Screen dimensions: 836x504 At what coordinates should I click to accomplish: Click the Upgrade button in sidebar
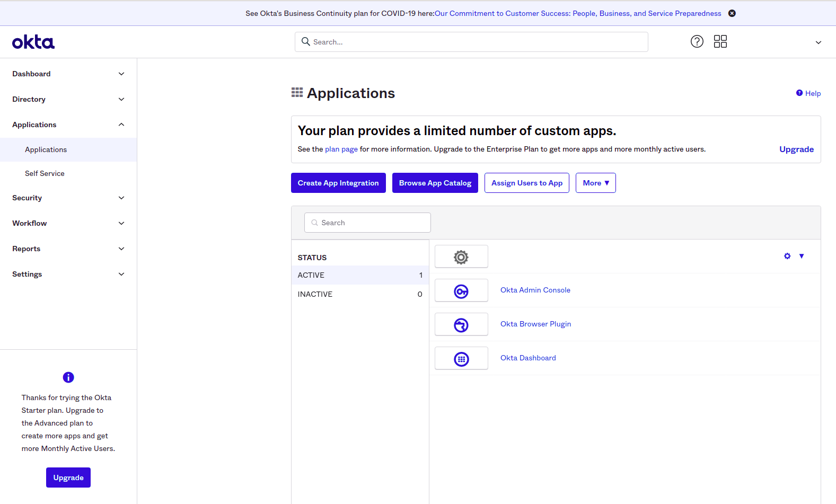tap(68, 478)
